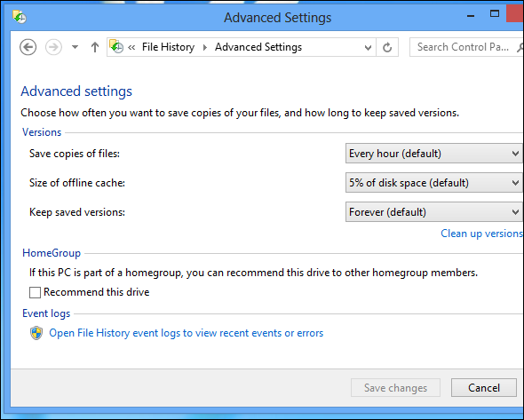Cancel the Advanced Settings changes
The image size is (524, 420).
483,388
